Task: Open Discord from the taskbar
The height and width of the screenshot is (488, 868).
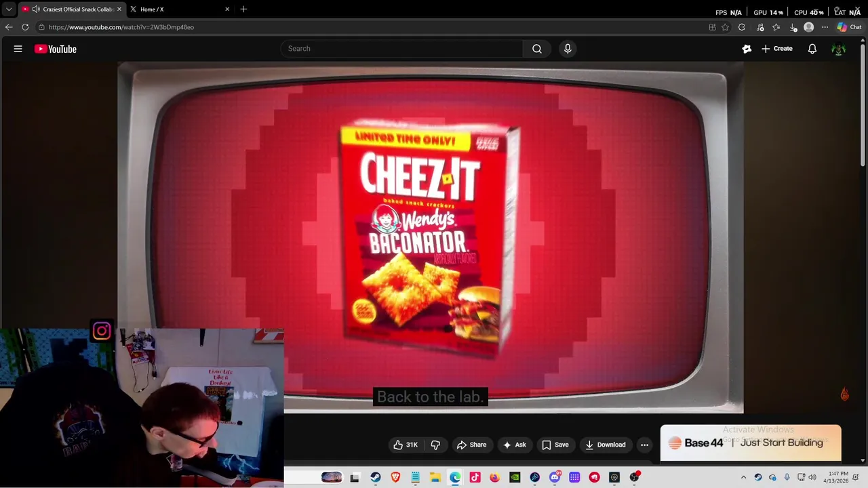Action: [555, 477]
